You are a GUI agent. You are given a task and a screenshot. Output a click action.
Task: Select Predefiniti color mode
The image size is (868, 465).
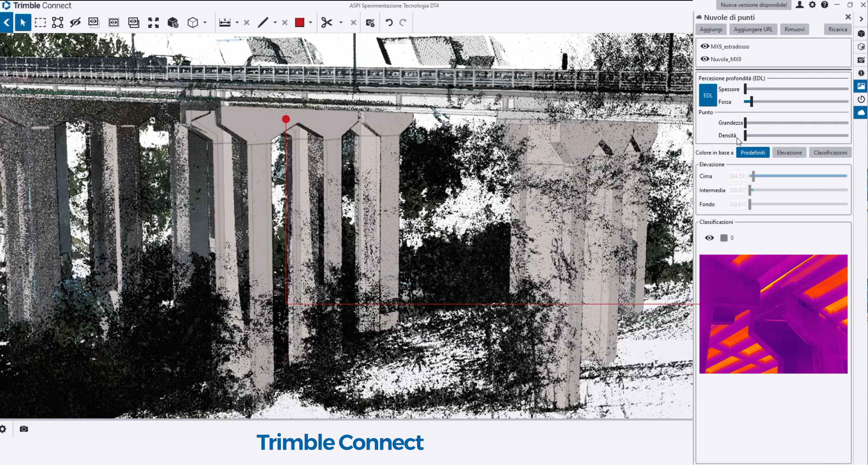[753, 153]
